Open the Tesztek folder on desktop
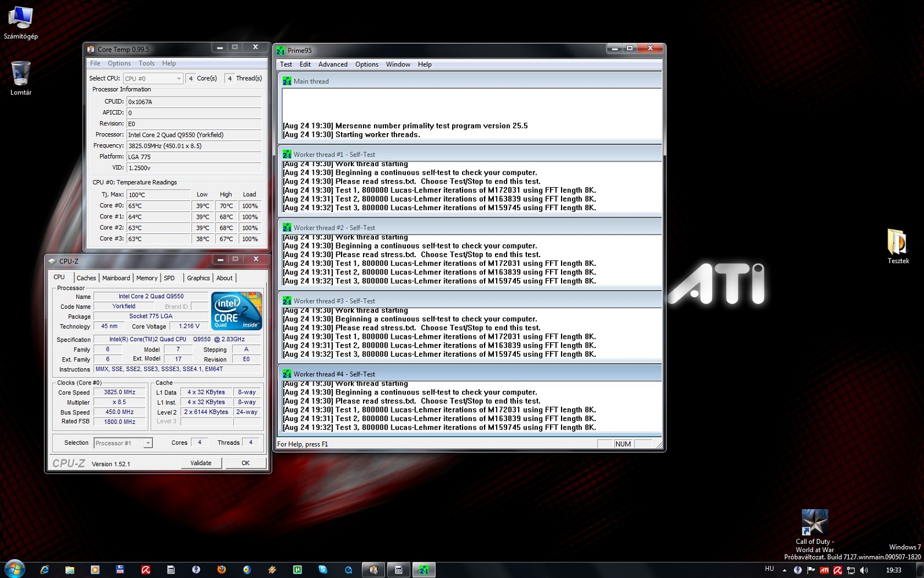This screenshot has height=578, width=924. tap(898, 246)
